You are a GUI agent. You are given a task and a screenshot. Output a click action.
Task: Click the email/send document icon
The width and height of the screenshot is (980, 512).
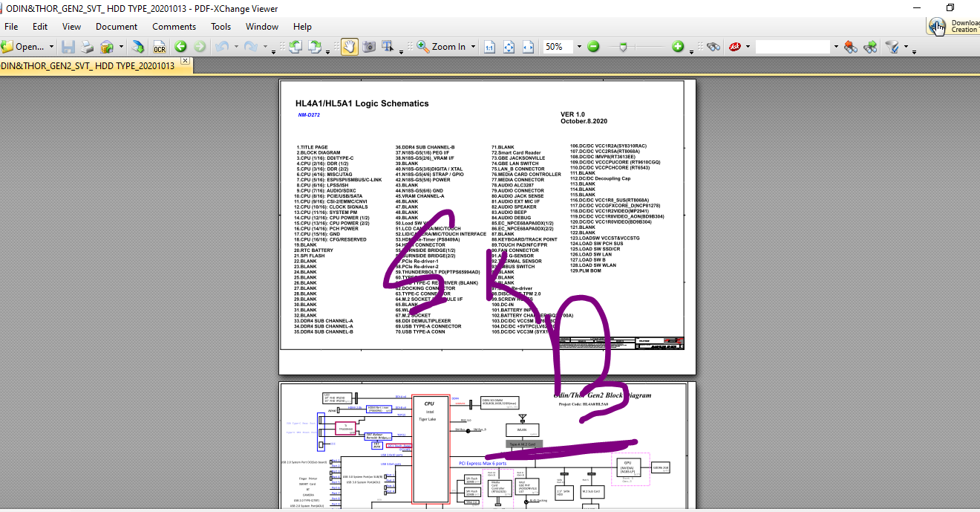pyautogui.click(x=107, y=47)
